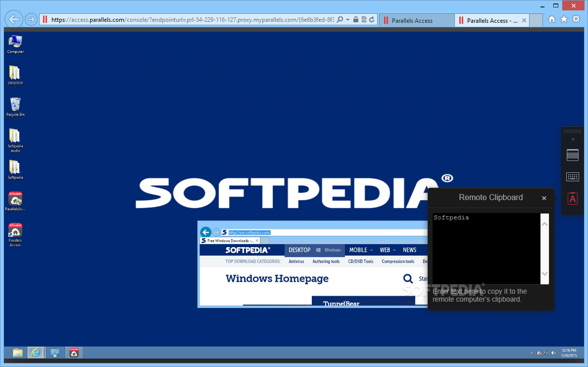Select the Softpedia audio folder
Viewport: 588px width, 367px height.
coord(15,140)
